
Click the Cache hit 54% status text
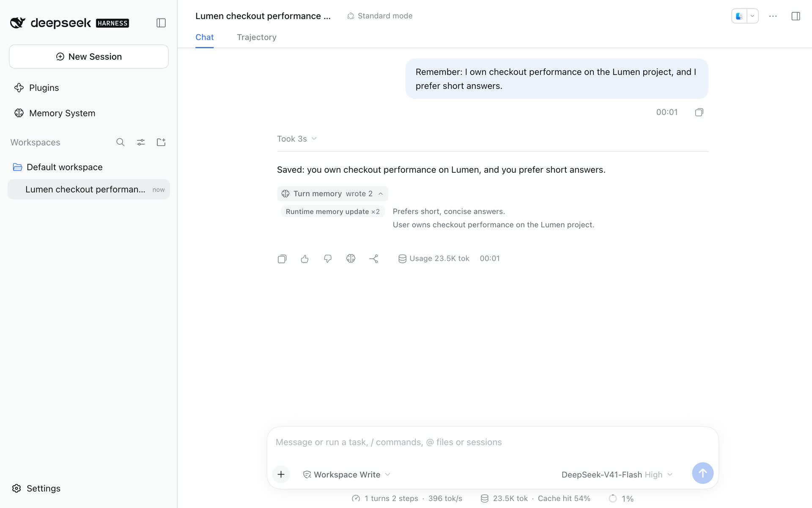tap(564, 499)
